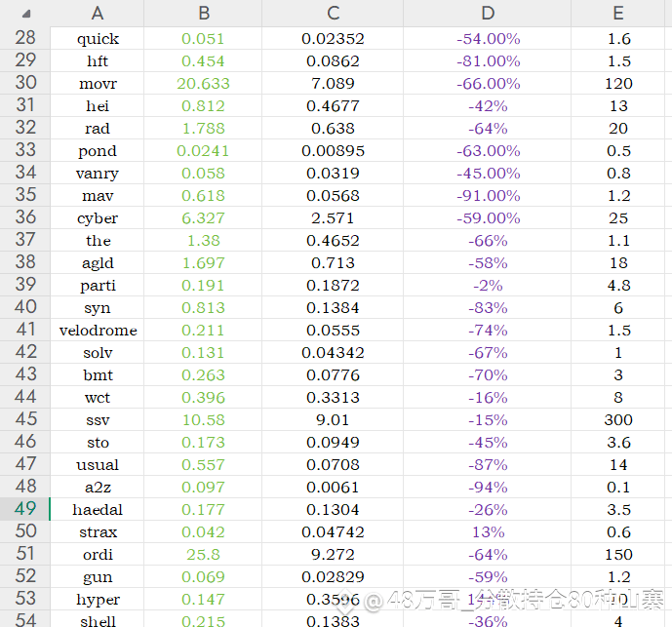Select the -94% cell for a2z
Image resolution: width=672 pixels, height=627 pixels.
(x=488, y=487)
